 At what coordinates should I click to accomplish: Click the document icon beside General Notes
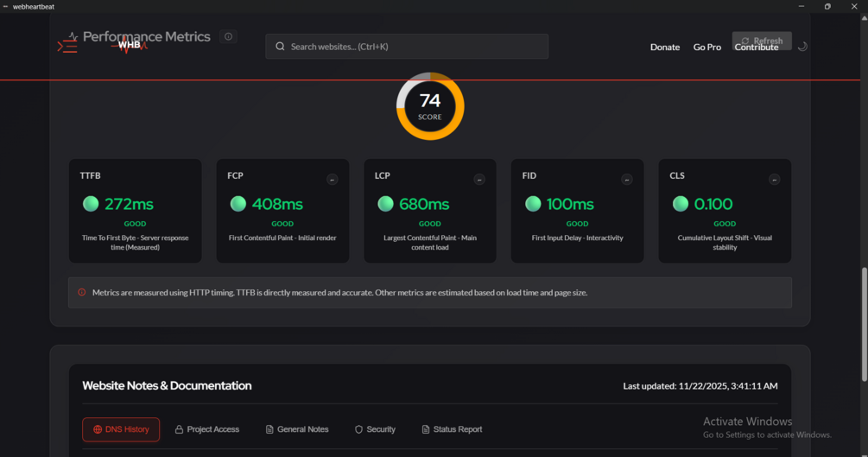pos(269,429)
